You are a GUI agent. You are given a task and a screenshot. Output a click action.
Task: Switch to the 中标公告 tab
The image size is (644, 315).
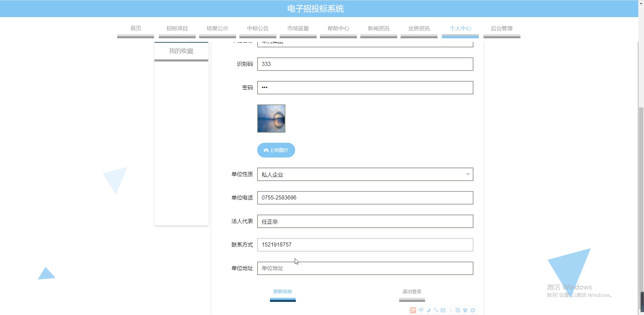258,29
